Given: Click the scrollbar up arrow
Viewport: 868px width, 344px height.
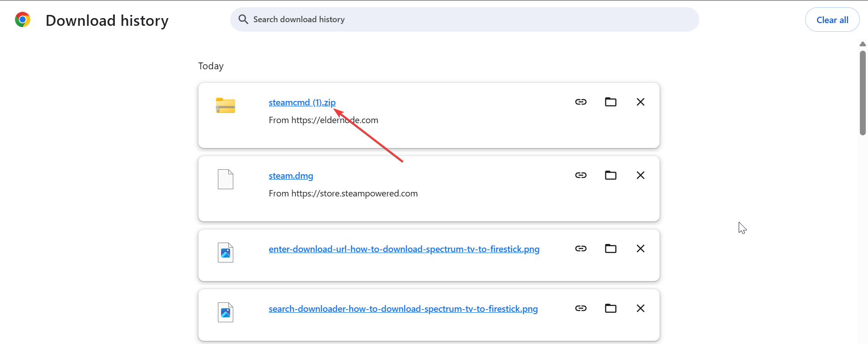Looking at the screenshot, I should pos(863,44).
